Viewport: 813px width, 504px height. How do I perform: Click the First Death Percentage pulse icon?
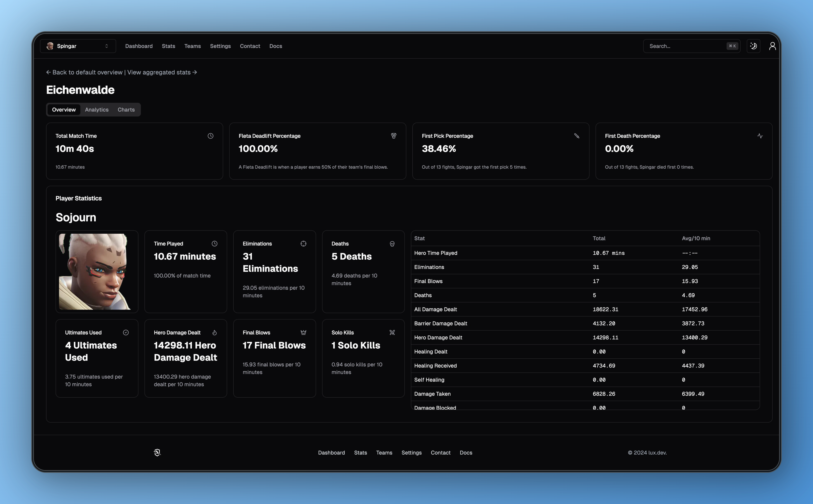click(760, 136)
